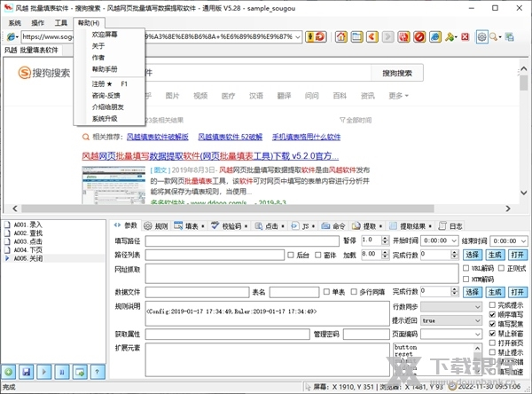Open the 工具 menu
Screen dimensions: 532x394
pos(60,23)
